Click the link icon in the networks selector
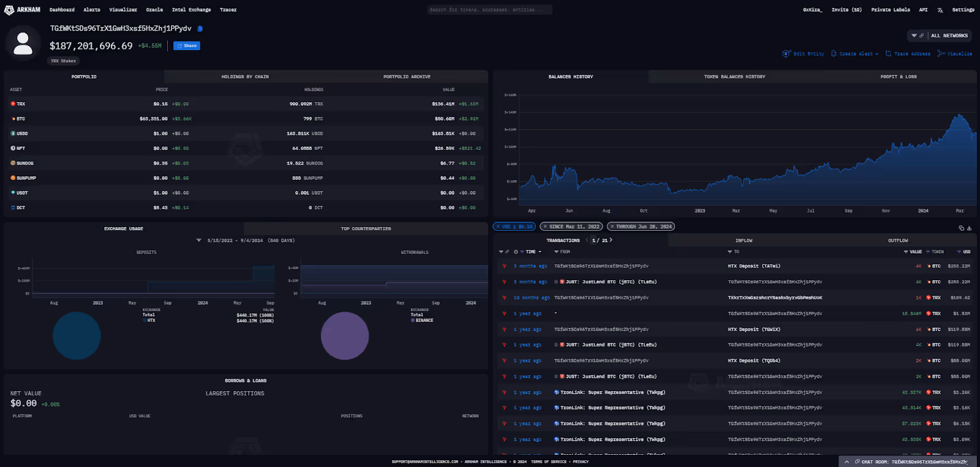The height and width of the screenshot is (467, 980). (x=921, y=35)
